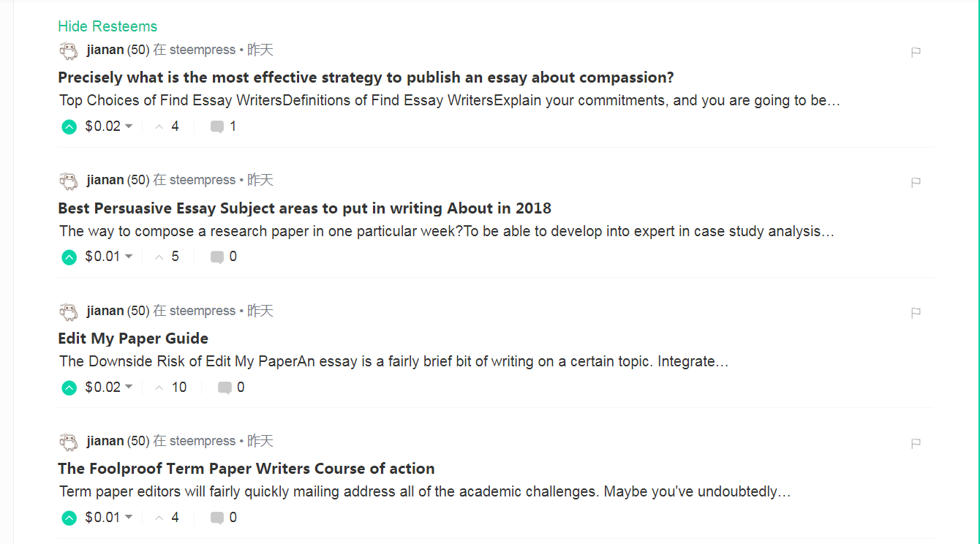Expand voter details showing 10 upvotes

pos(170,387)
